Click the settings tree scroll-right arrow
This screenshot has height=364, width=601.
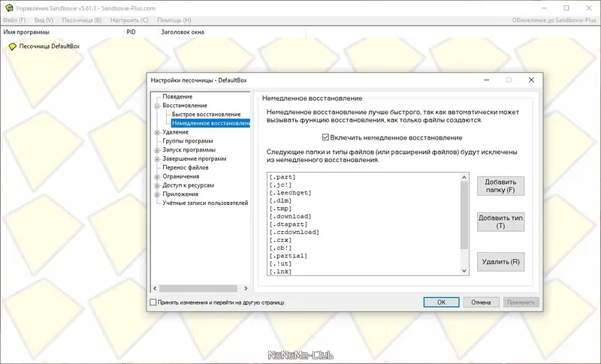click(246, 288)
